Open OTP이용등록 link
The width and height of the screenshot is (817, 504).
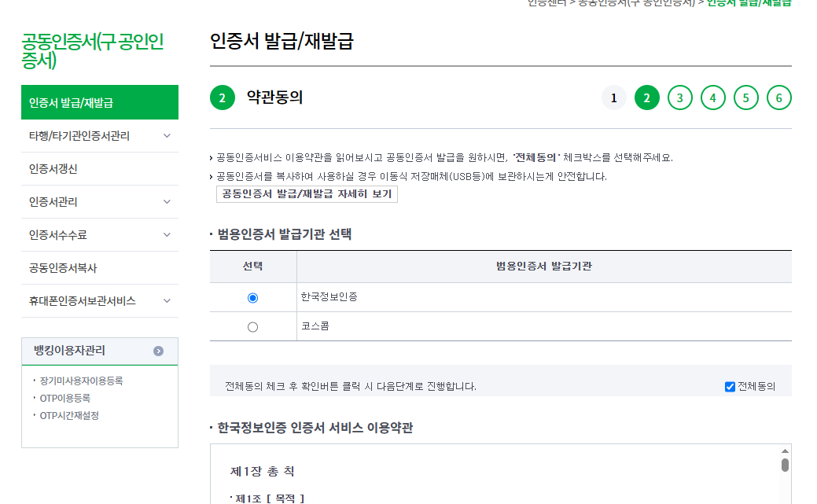click(x=65, y=398)
